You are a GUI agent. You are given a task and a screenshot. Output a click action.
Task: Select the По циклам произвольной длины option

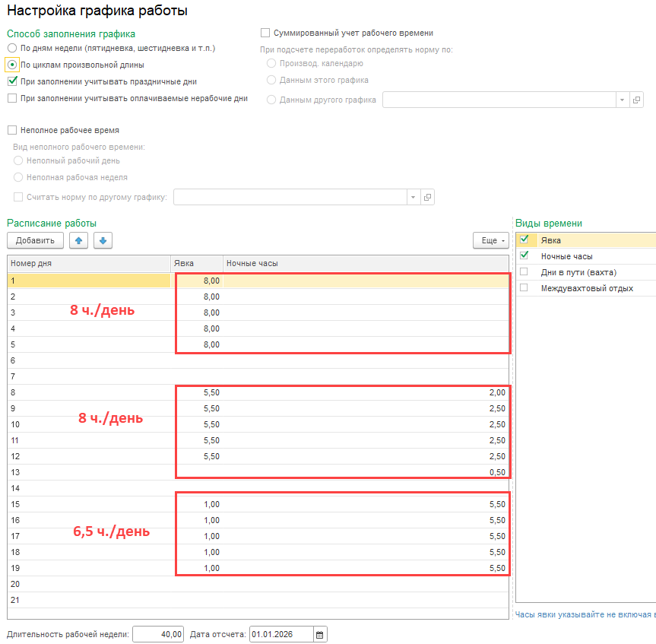pos(12,65)
